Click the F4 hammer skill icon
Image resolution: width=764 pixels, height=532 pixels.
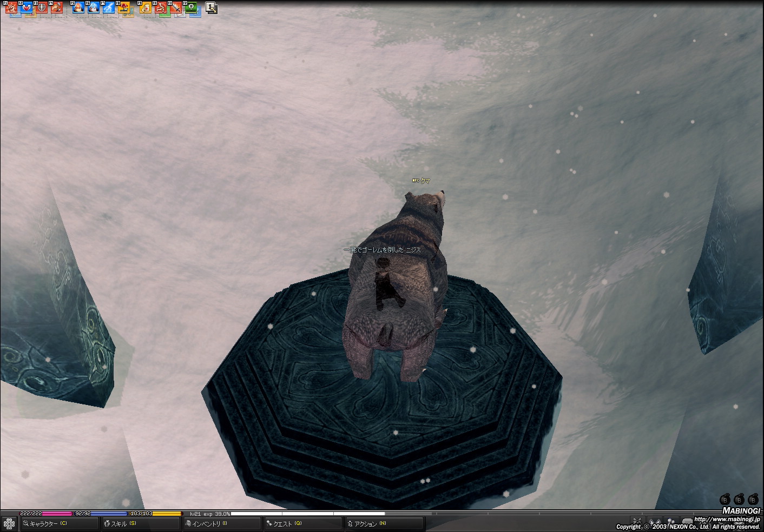[x=57, y=8]
